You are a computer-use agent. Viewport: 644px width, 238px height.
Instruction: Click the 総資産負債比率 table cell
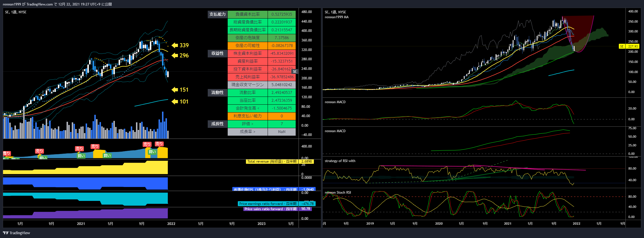coord(248,22)
